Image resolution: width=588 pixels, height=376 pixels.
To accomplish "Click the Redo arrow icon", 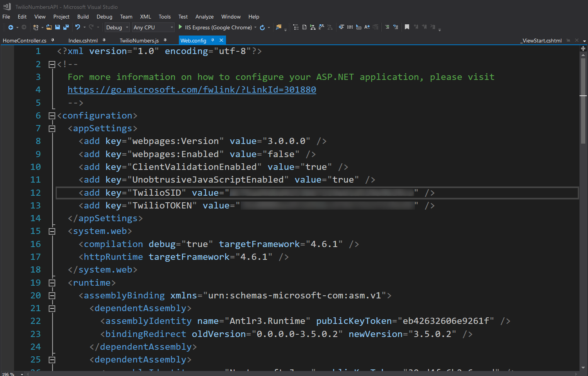I will pos(91,27).
